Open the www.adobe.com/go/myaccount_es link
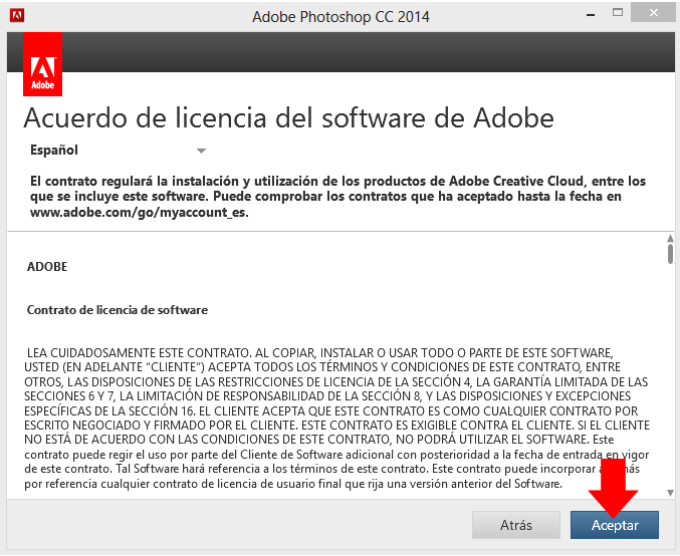The height and width of the screenshot is (556, 680). point(138,213)
